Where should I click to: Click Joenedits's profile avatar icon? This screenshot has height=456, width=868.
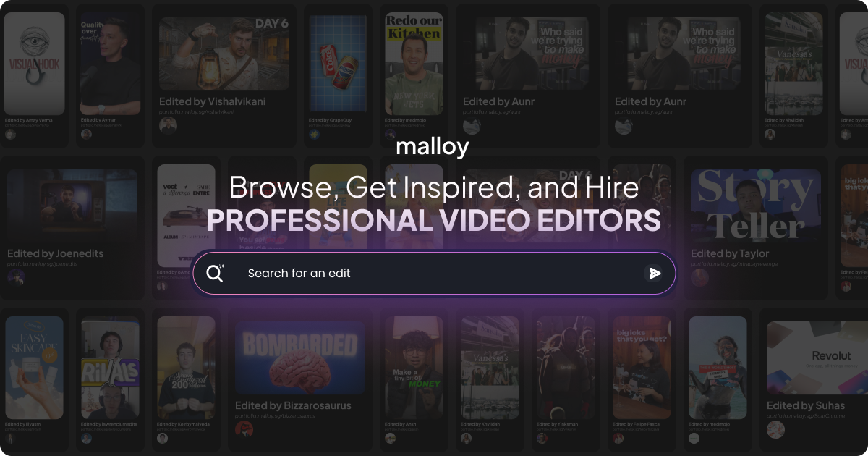coord(15,276)
